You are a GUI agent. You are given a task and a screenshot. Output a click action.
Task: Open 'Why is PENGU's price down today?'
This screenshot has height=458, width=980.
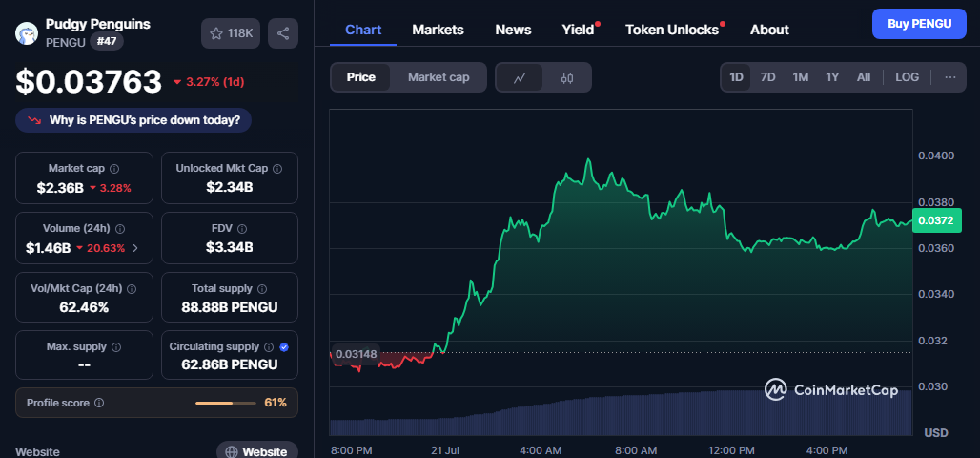[x=133, y=120]
